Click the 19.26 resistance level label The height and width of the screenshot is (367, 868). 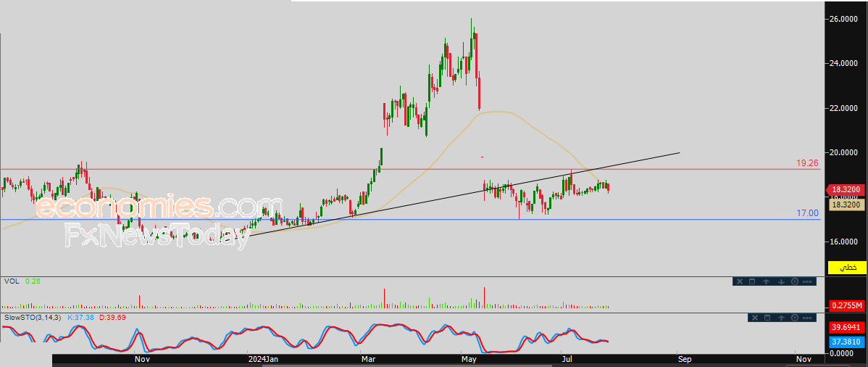point(808,163)
